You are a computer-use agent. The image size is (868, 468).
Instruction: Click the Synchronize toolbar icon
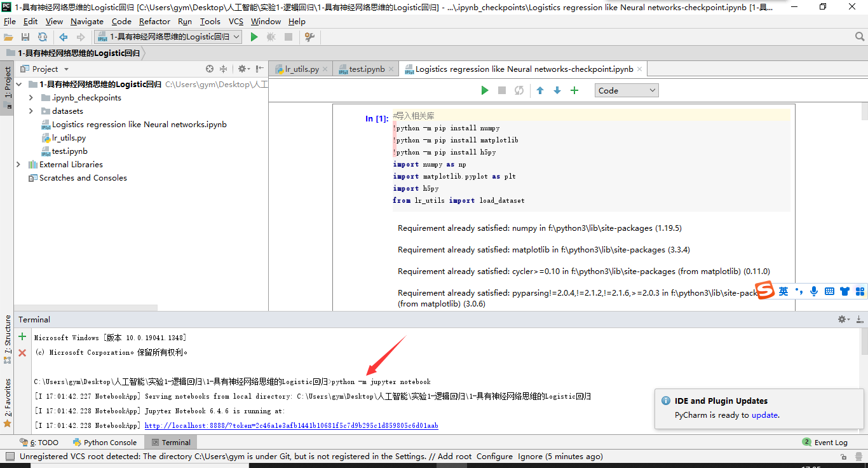43,37
